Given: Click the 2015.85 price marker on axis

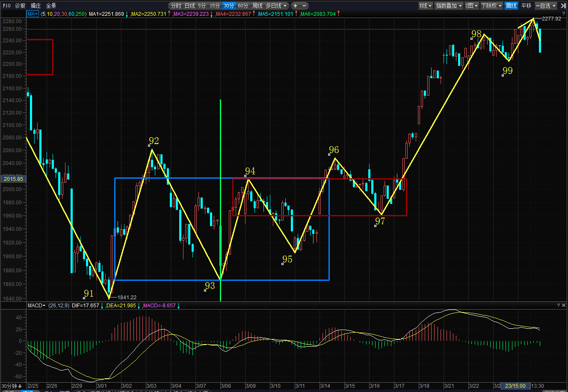Looking at the screenshot, I should point(13,179).
